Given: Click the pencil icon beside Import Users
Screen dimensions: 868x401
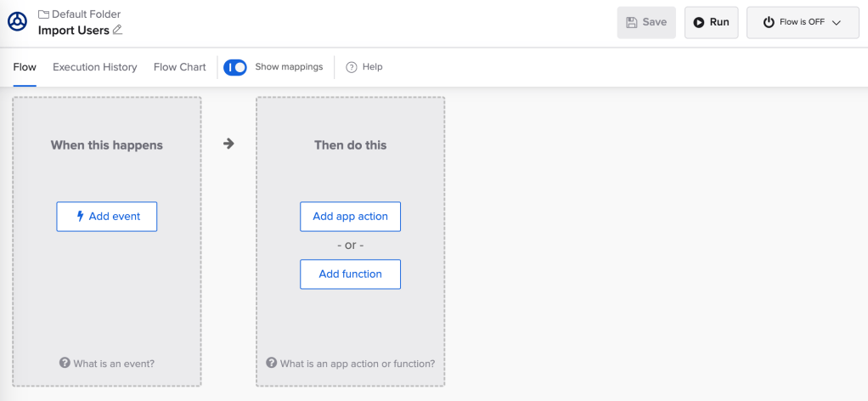Looking at the screenshot, I should (x=118, y=30).
